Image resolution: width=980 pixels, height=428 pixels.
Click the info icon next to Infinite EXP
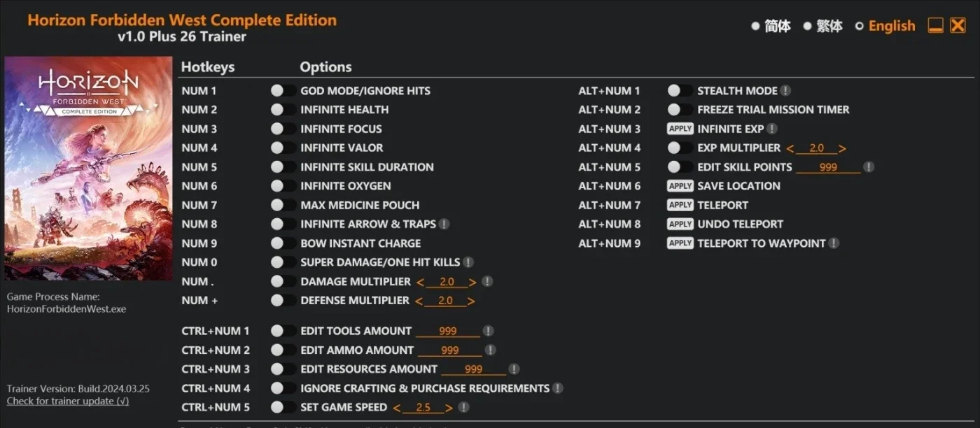(771, 129)
